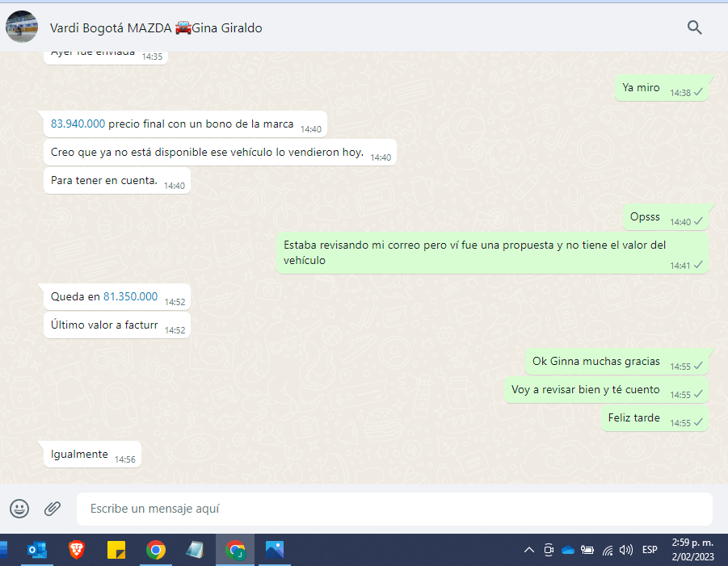Open search in the chat header
The image size is (728, 566).
[x=695, y=27]
